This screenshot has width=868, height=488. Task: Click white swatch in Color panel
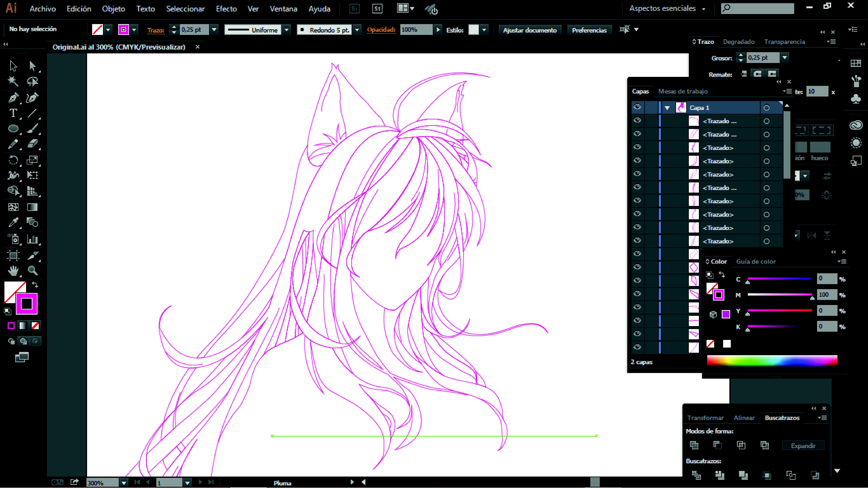click(x=727, y=343)
